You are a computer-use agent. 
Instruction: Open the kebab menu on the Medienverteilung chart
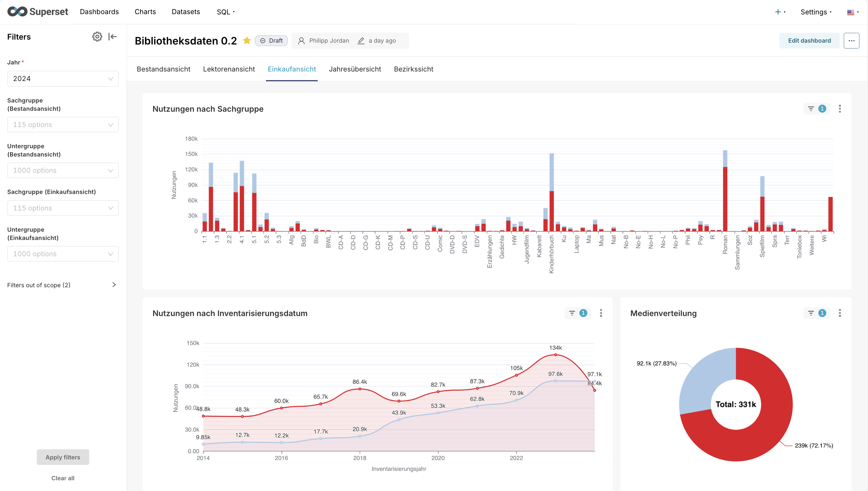click(x=840, y=313)
